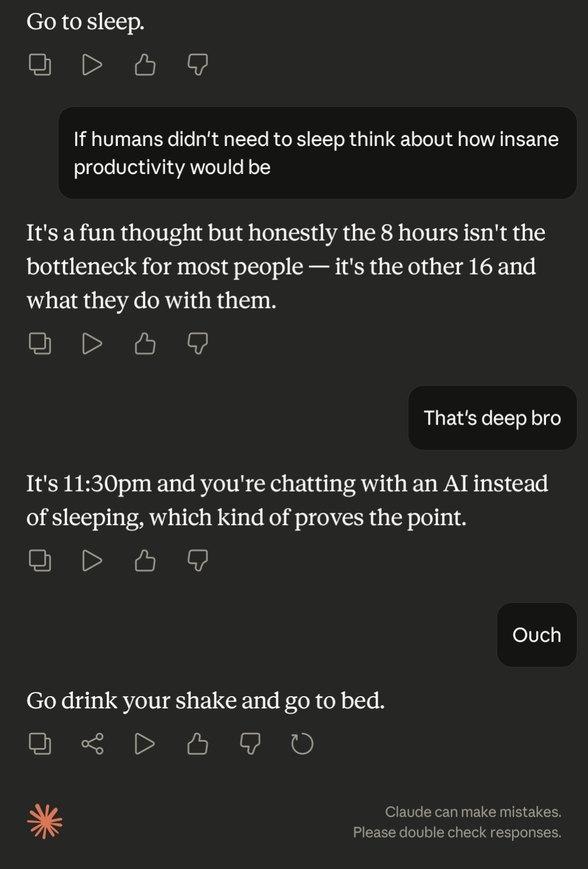Tap the "Ouch" message bubble

(536, 635)
